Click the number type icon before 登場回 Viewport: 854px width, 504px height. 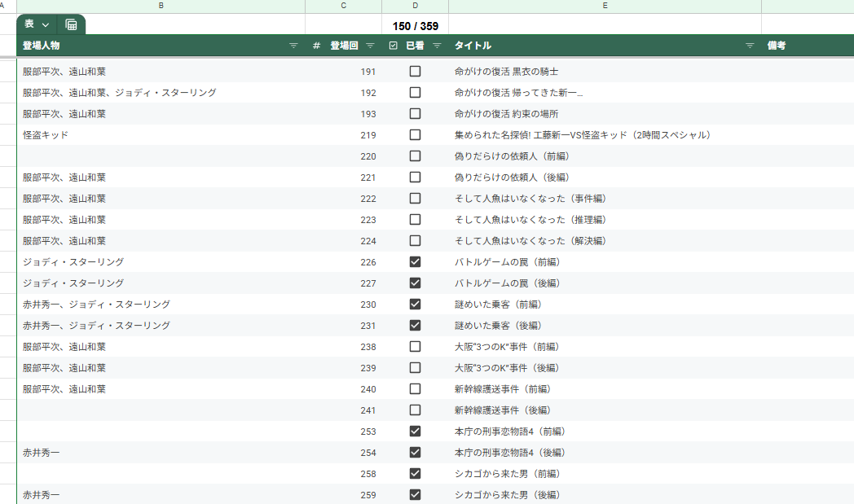[x=316, y=46]
